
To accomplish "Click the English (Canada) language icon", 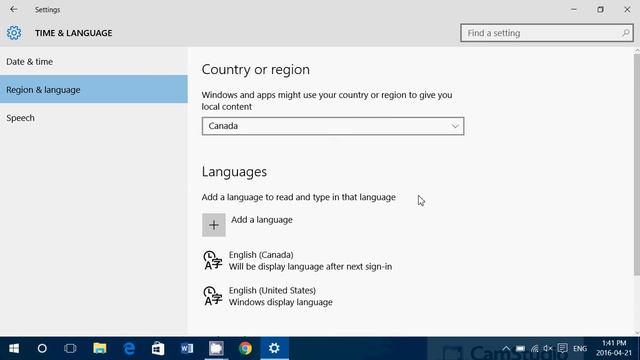I will tap(213, 260).
